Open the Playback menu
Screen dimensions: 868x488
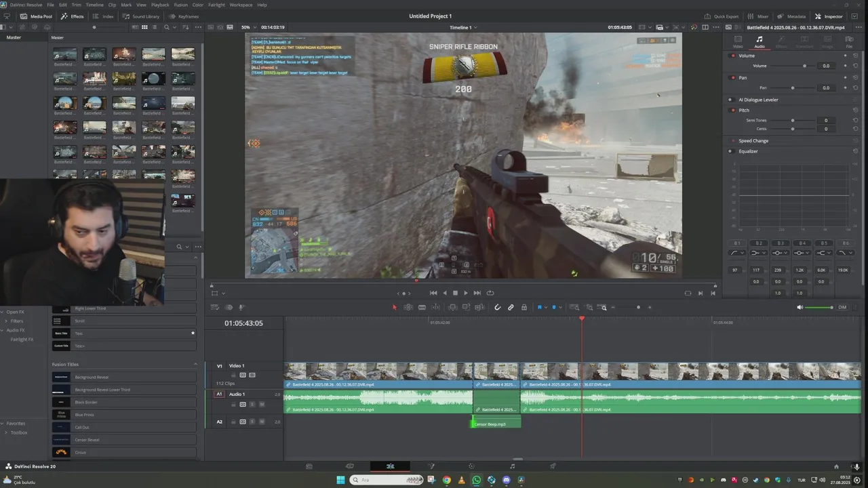tap(160, 5)
